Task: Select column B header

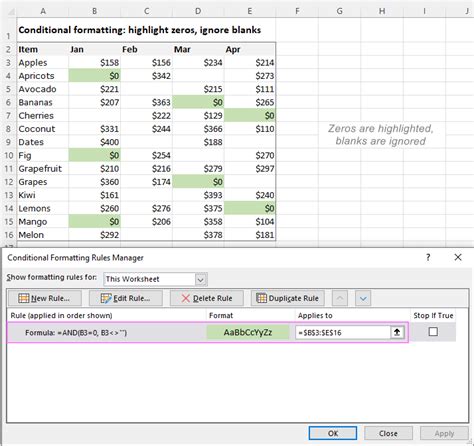Action: pos(95,11)
